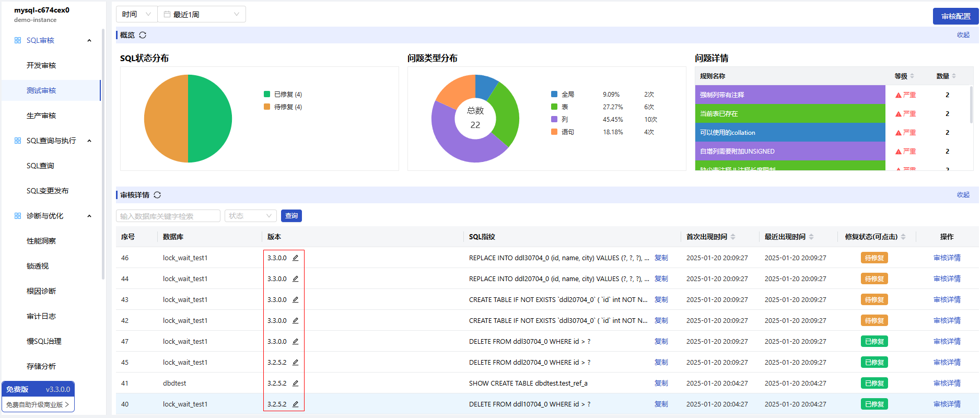The width and height of the screenshot is (980, 418).
Task: Toggle 已修复 status badge for row 47
Action: coord(874,341)
